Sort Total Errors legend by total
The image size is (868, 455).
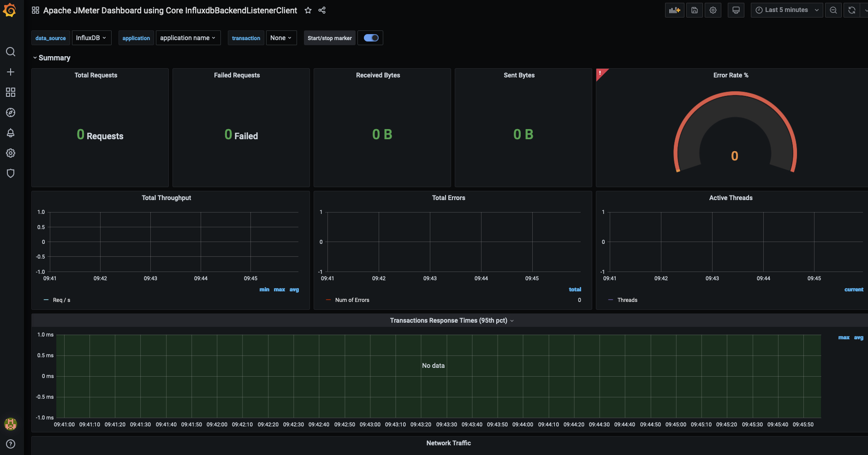(575, 290)
